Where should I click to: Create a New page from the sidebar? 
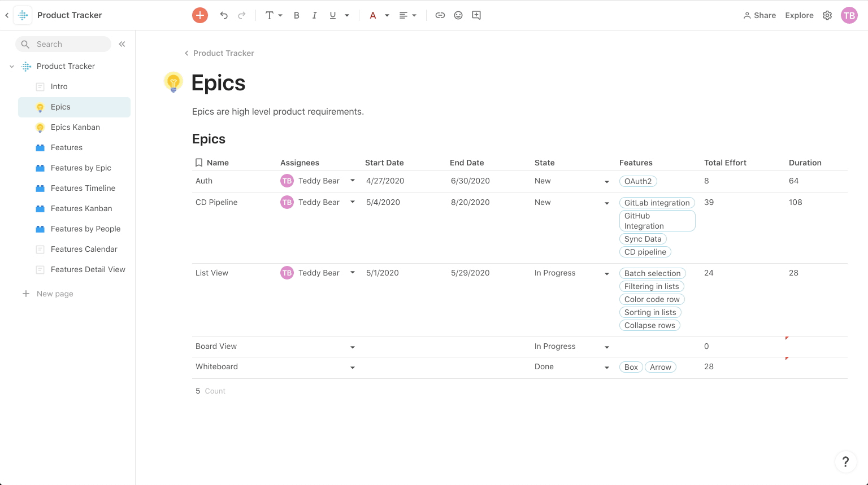click(55, 294)
